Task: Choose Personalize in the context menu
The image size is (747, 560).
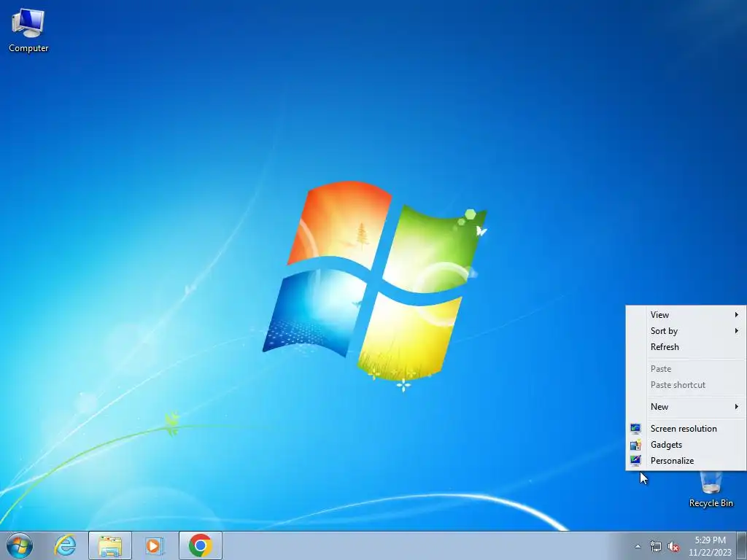Action: click(x=686, y=461)
